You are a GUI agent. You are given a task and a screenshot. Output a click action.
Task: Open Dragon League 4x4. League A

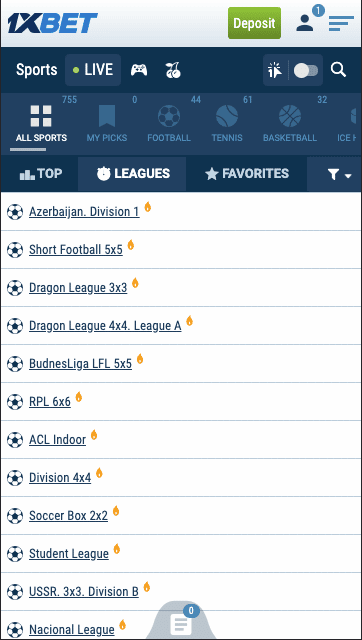pyautogui.click(x=105, y=326)
